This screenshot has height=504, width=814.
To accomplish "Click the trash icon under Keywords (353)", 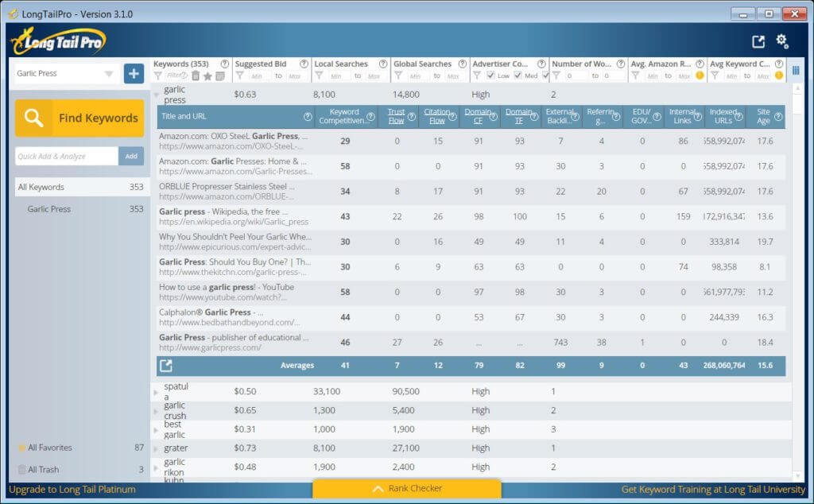I will click(x=196, y=76).
